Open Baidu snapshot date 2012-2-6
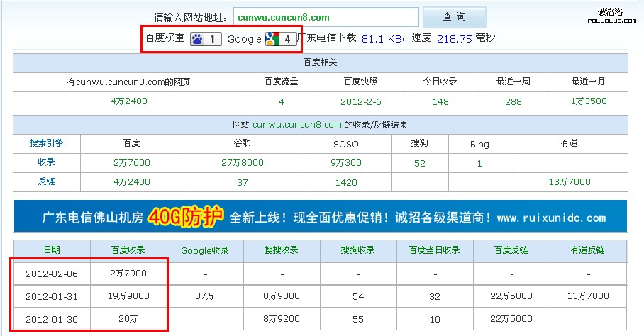 click(x=361, y=101)
